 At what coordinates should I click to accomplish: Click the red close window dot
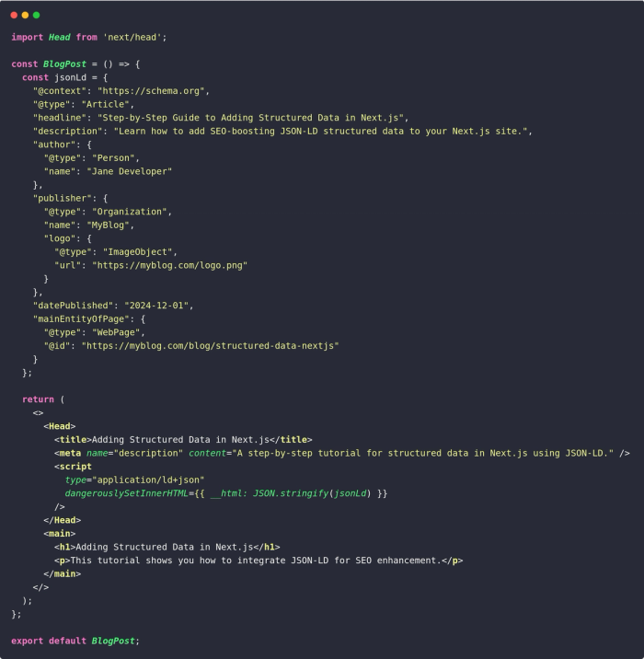14,15
